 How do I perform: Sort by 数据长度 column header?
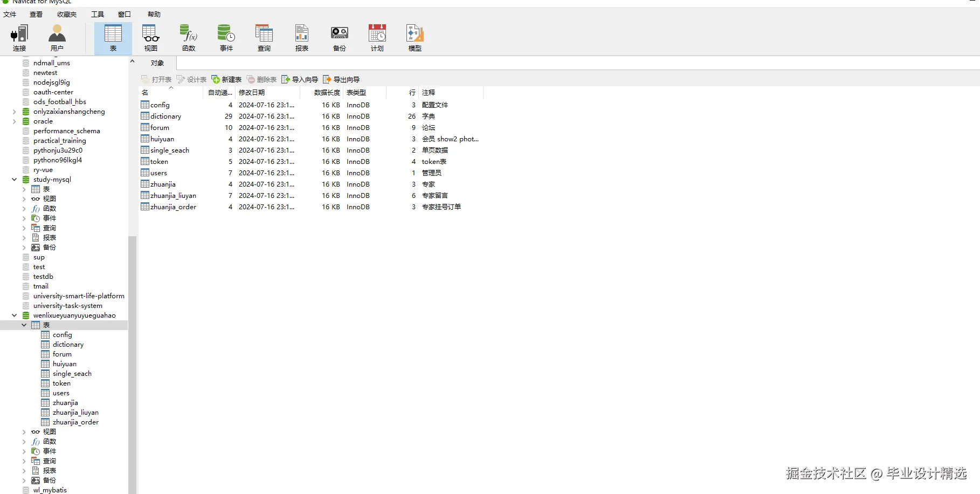321,93
